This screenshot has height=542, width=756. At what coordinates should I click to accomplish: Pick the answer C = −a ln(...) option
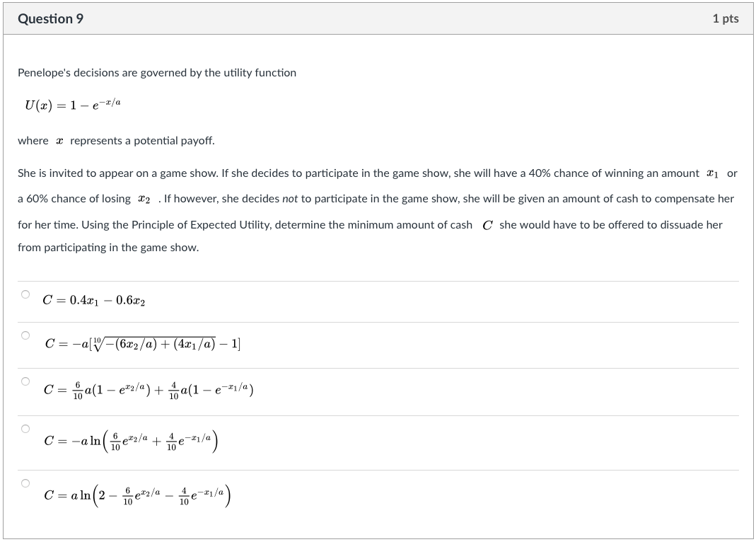click(x=25, y=429)
